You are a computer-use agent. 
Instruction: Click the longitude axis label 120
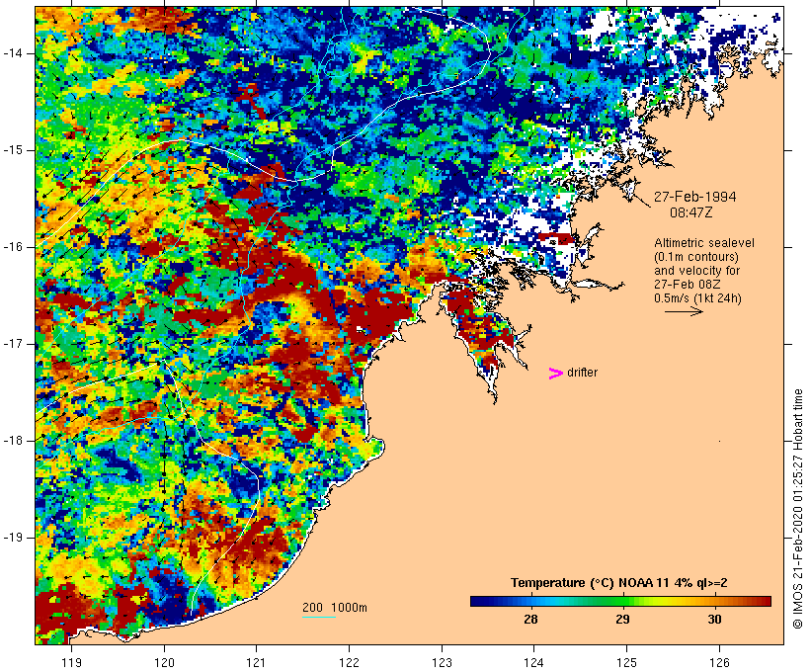(x=164, y=663)
